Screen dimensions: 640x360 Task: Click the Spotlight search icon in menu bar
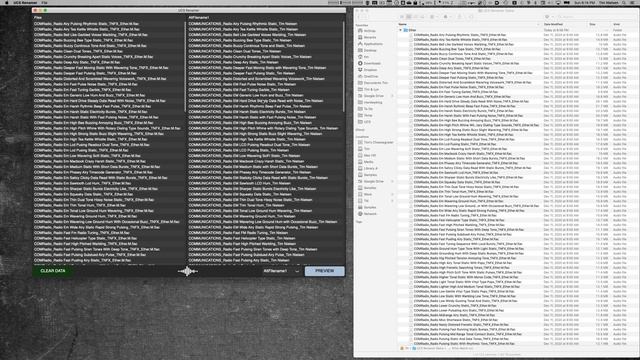click(x=624, y=2)
